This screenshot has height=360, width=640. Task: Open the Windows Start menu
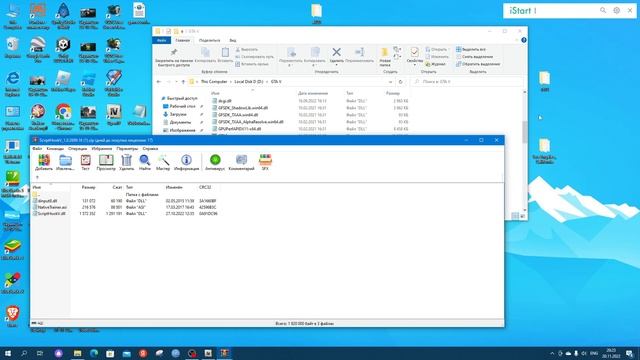click(x=7, y=353)
